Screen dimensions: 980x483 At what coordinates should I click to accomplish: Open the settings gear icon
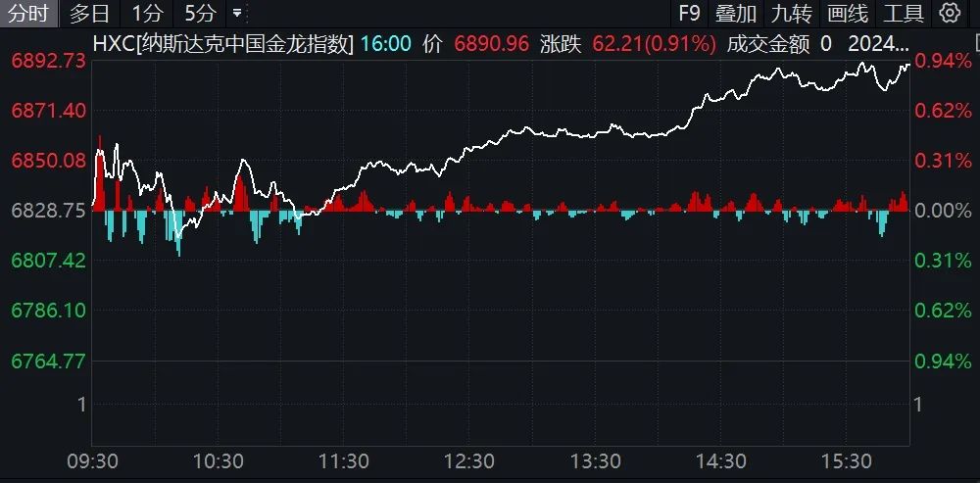pyautogui.click(x=950, y=12)
